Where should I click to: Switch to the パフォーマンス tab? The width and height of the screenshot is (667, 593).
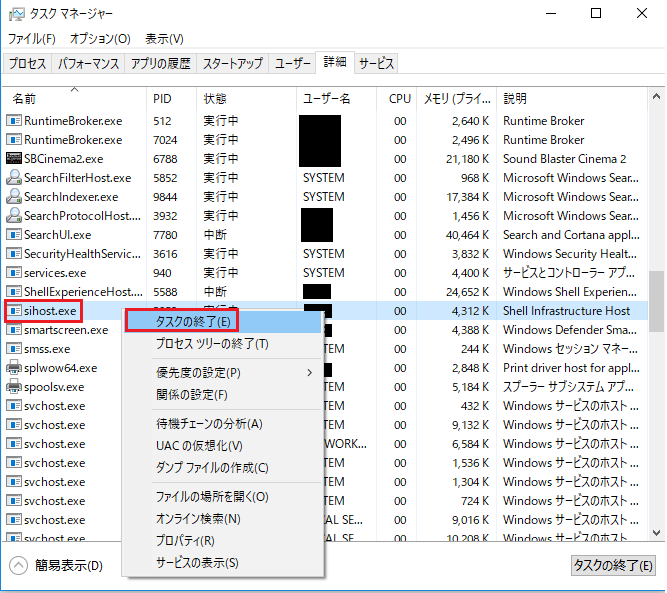[88, 64]
